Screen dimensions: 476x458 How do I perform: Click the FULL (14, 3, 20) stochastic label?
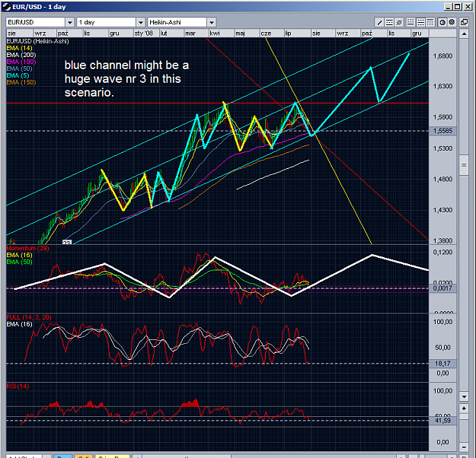[29, 317]
